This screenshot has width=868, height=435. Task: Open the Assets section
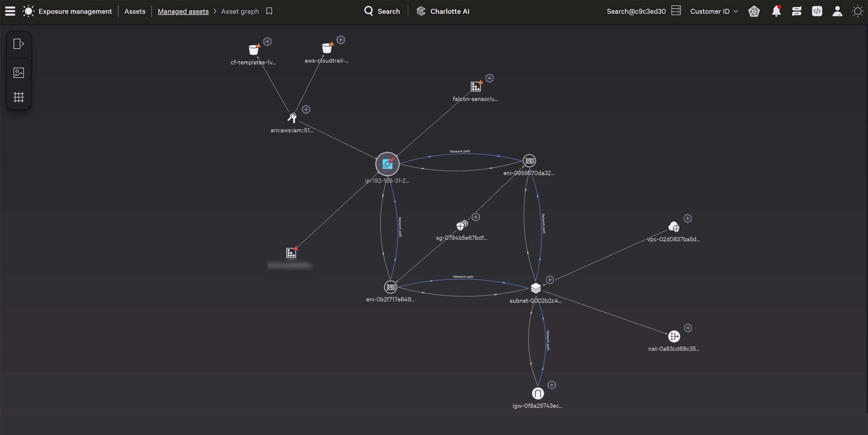pos(135,11)
